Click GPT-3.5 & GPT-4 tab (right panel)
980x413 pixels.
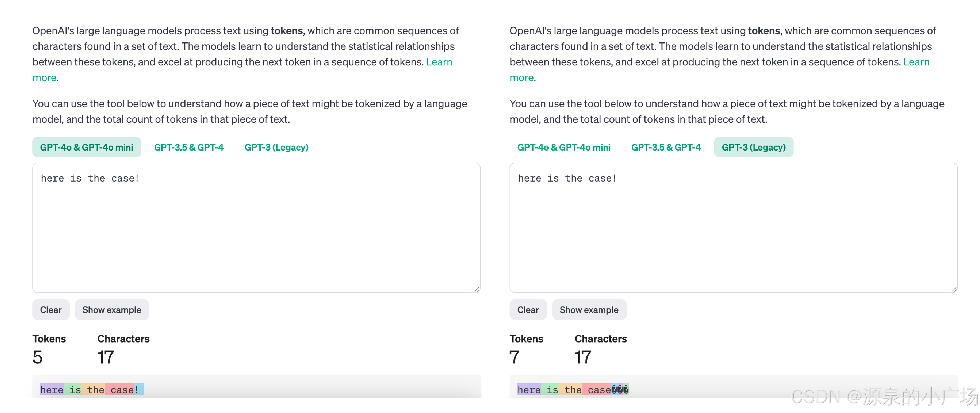(664, 147)
